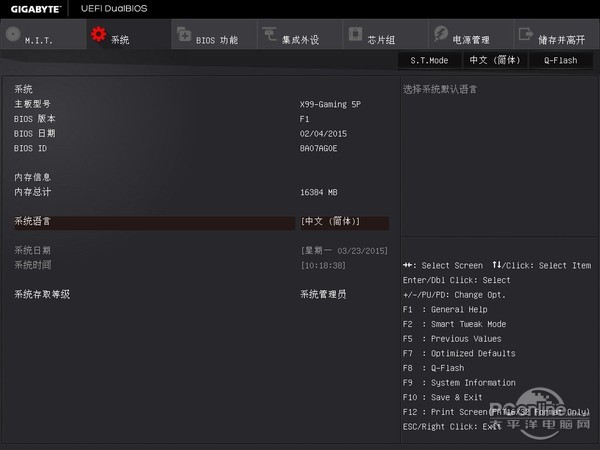
Task: Click the red gear 系统 icon
Action: [x=98, y=34]
